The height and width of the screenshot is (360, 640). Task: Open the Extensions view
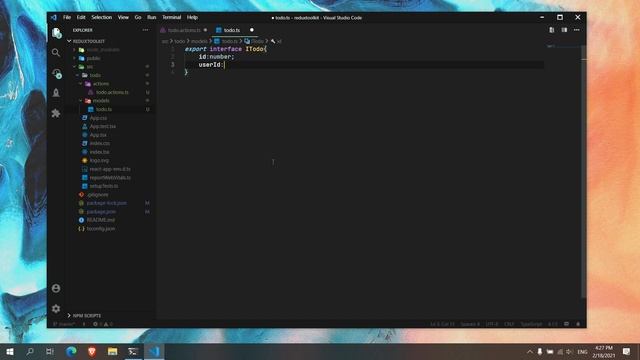(56, 113)
